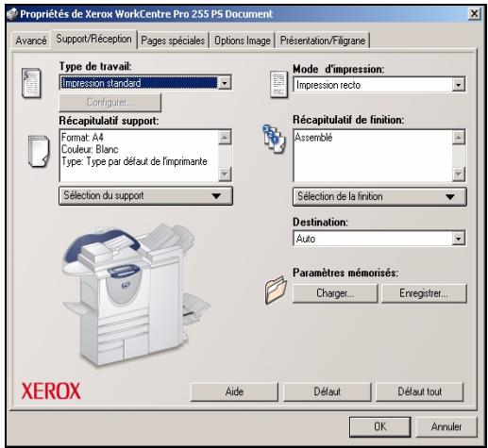Viewport: 488px width, 448px height.
Task: Click the Défaut button
Action: click(x=328, y=391)
